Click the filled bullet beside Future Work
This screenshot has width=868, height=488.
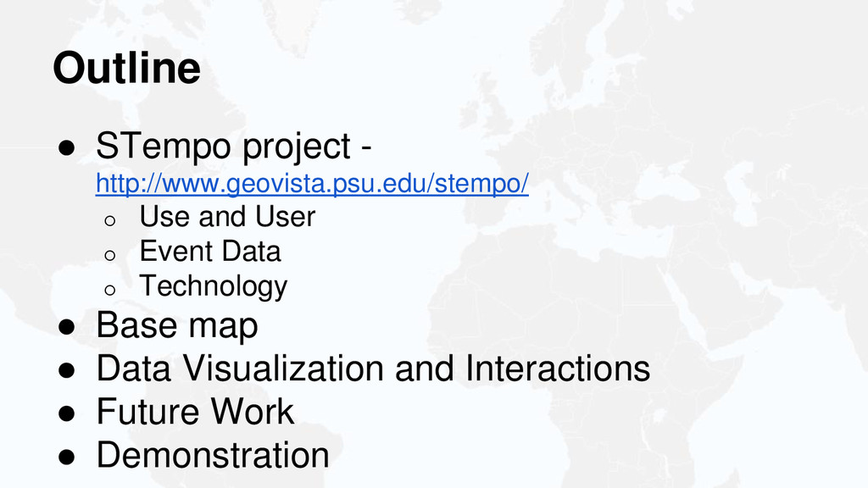tap(66, 413)
